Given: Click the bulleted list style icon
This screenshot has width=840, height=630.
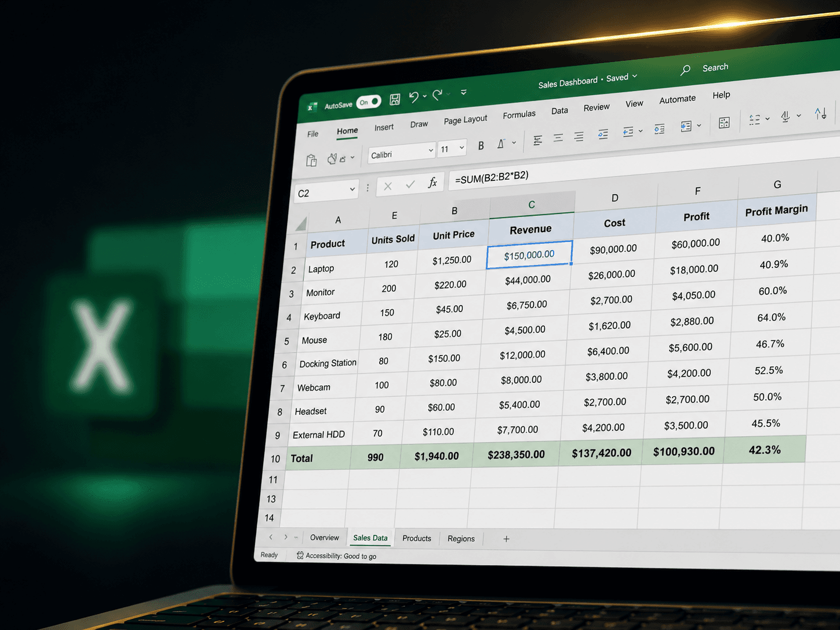Looking at the screenshot, I should [754, 120].
